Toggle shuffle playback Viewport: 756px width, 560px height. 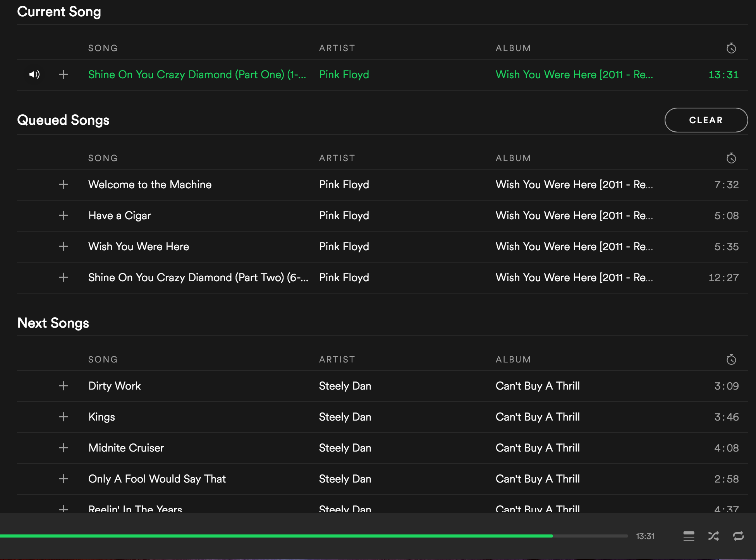click(713, 536)
